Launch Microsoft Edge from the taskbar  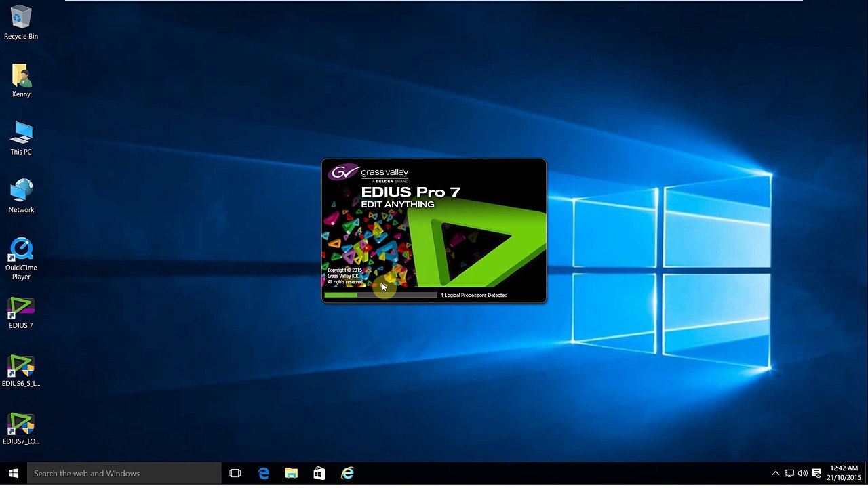click(x=264, y=473)
